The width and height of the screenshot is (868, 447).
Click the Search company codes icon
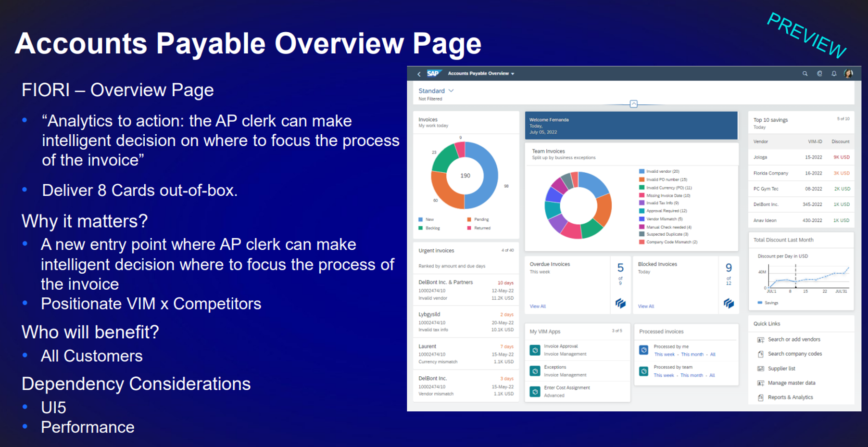pyautogui.click(x=761, y=354)
